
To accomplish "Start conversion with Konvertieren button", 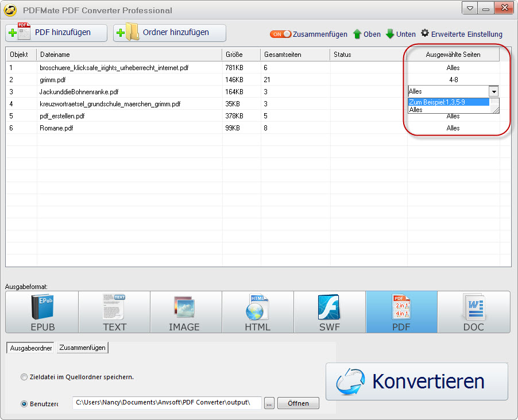I will point(417,382).
